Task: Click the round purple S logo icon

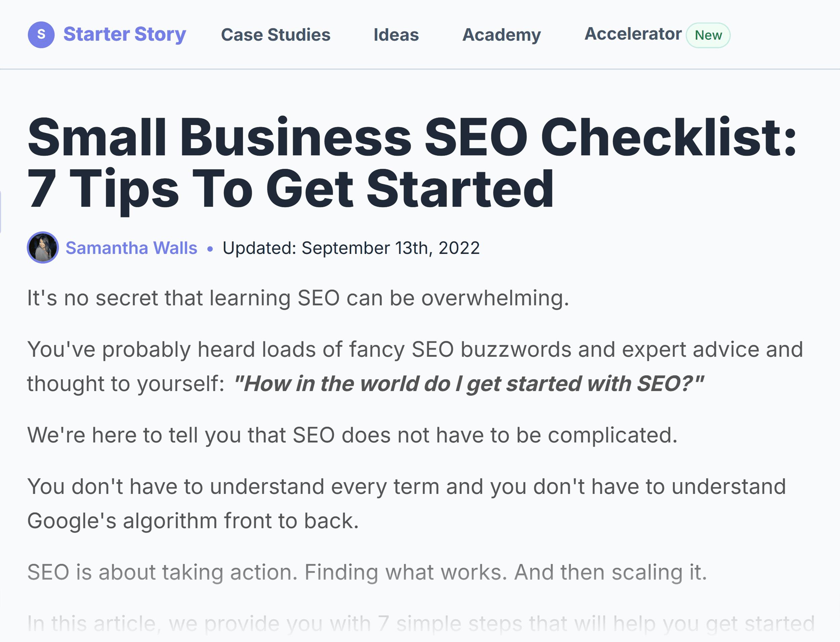Action: (x=41, y=35)
